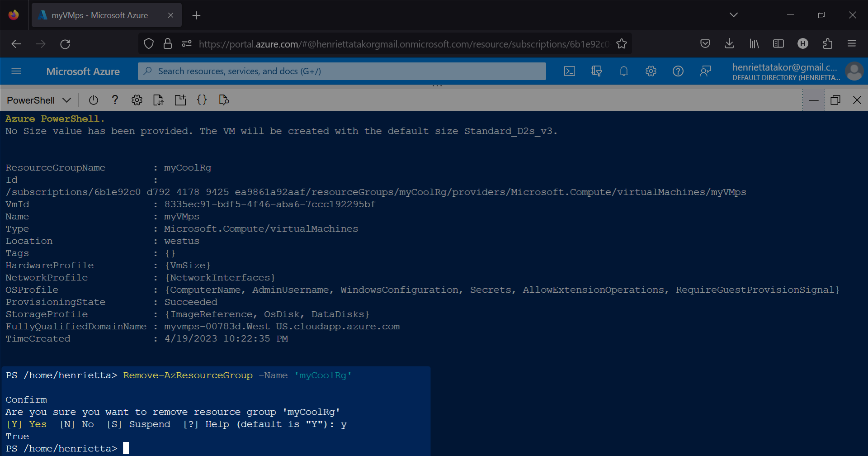
Task: Open the Cloud Shell editor braces icon
Action: click(202, 100)
